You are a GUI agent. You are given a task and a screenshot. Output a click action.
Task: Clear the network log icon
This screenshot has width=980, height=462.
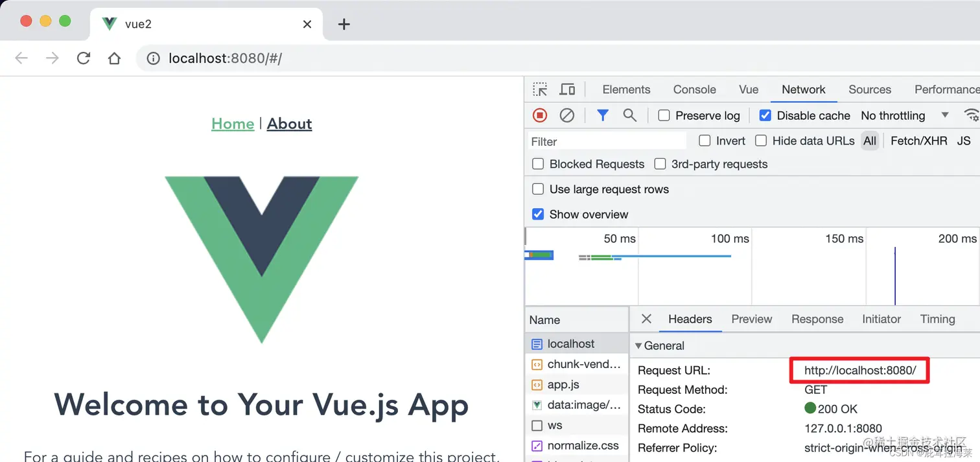567,115
